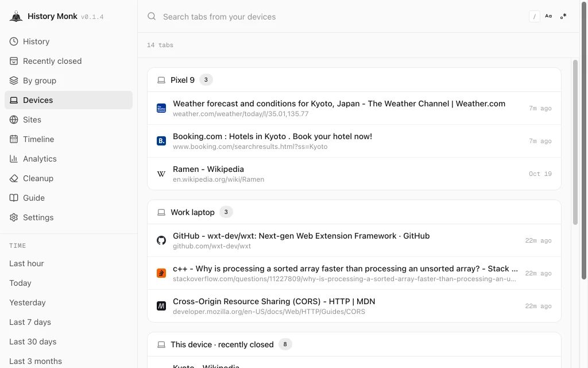Filter by Last 30 days
The height and width of the screenshot is (368, 588).
pyautogui.click(x=69, y=342)
